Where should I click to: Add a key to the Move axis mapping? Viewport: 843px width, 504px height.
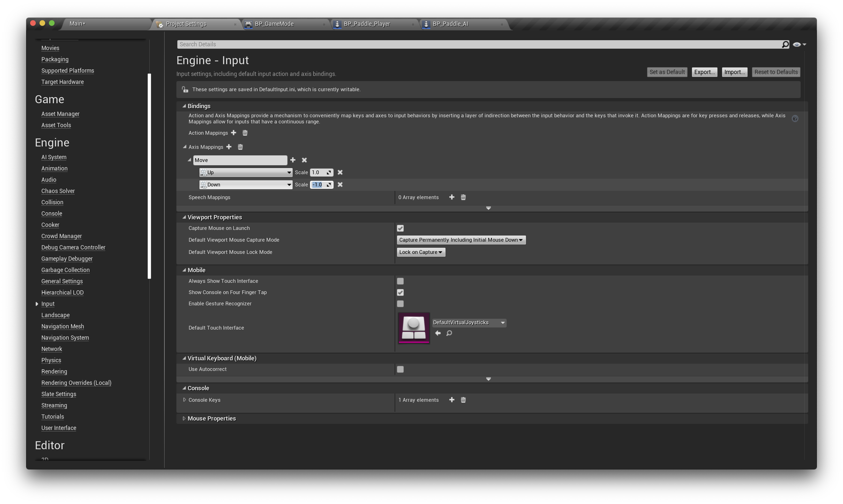tap(293, 160)
